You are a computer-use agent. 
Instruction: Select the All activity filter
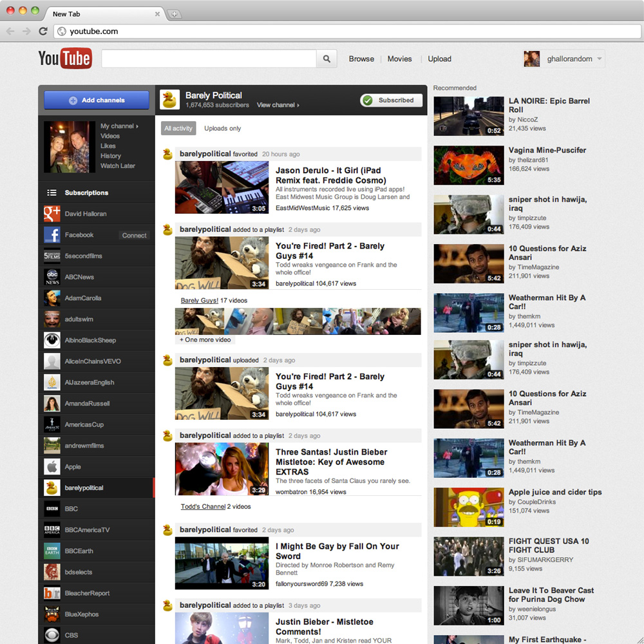(178, 128)
